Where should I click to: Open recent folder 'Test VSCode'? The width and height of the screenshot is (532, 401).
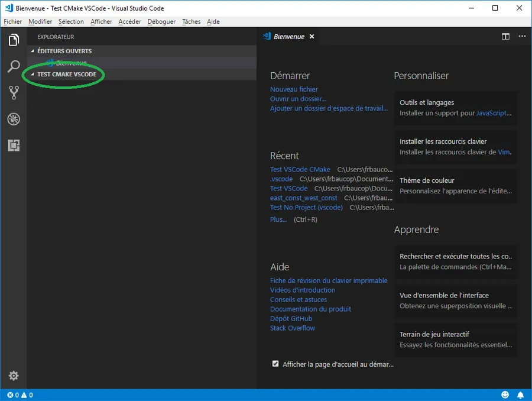(288, 189)
